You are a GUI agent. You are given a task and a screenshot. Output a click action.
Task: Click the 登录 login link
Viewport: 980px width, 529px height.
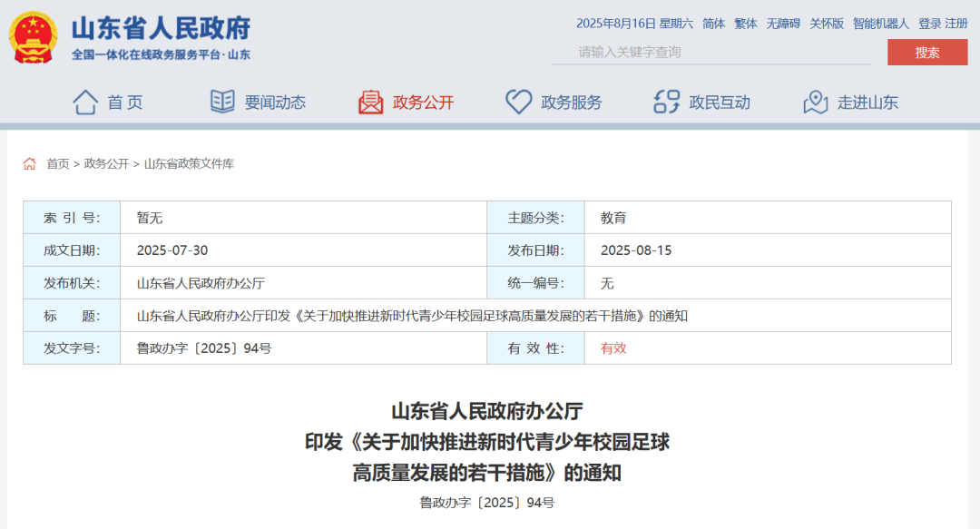pos(929,24)
